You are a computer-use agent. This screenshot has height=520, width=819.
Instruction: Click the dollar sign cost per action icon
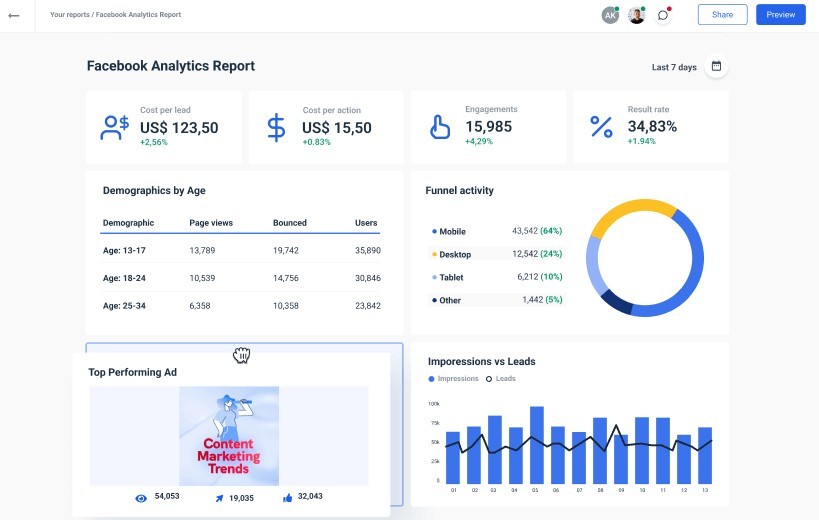276,127
